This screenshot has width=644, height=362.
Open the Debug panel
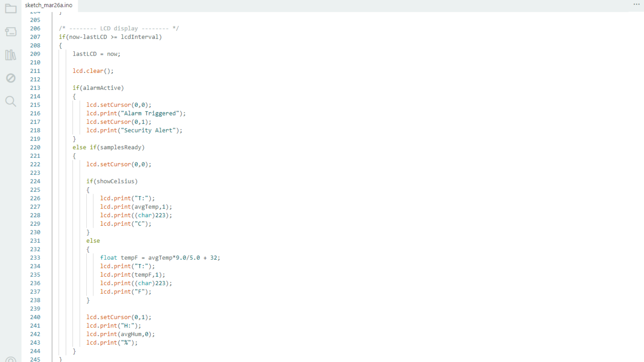(11, 78)
